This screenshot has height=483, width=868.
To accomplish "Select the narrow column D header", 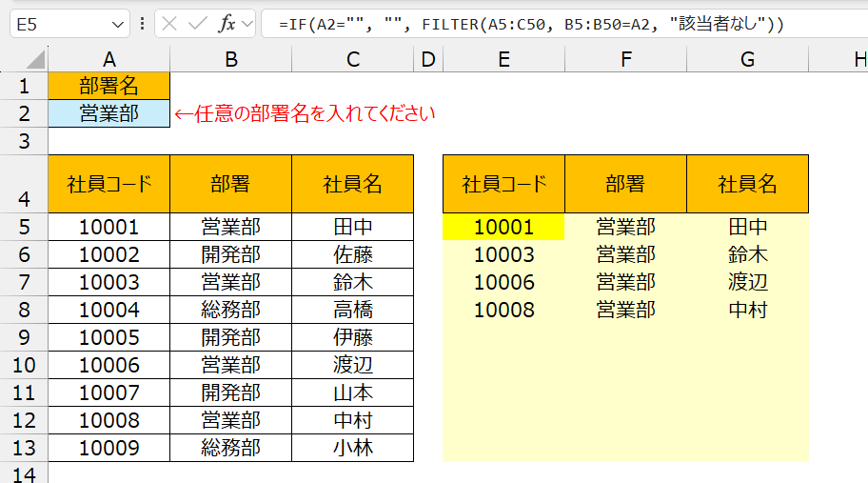I will click(427, 59).
